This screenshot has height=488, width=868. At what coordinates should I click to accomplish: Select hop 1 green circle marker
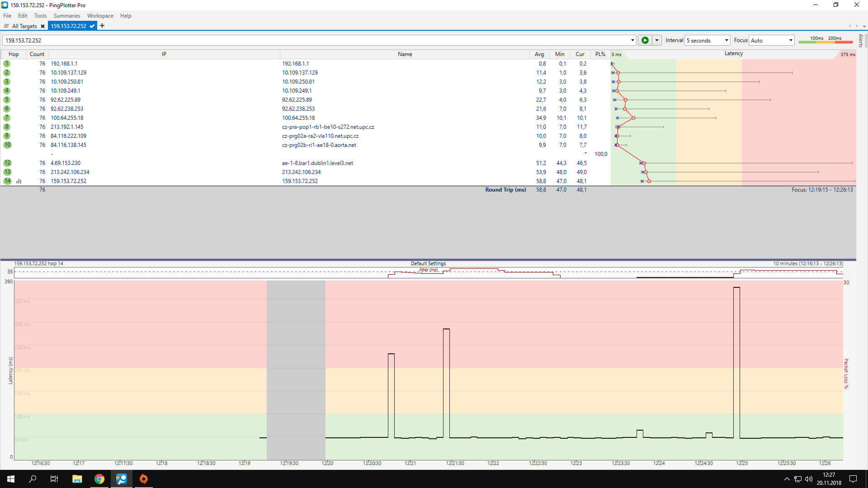point(7,64)
